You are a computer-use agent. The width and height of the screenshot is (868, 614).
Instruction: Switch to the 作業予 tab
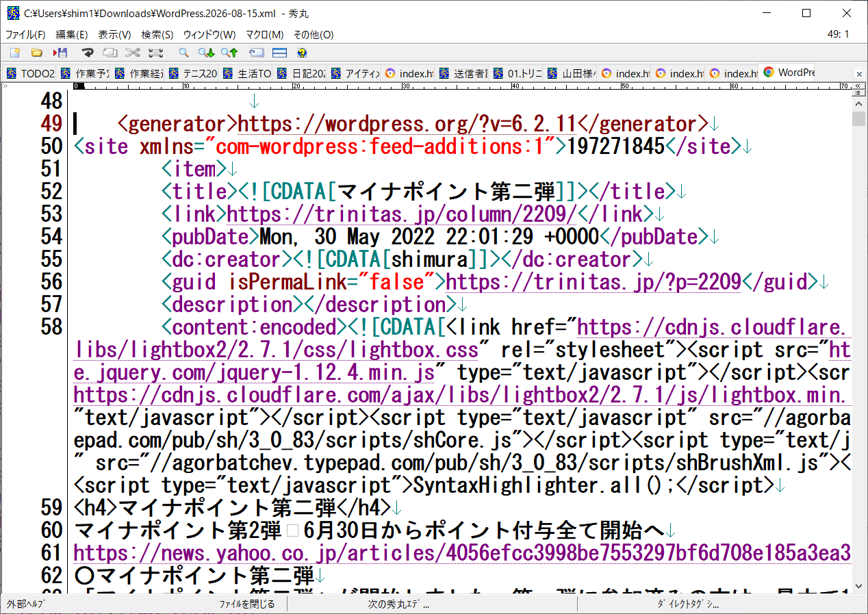pos(85,73)
